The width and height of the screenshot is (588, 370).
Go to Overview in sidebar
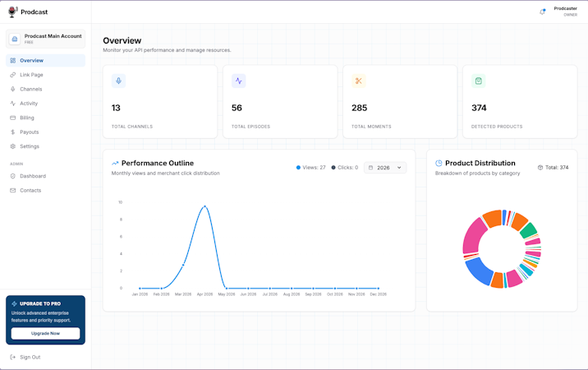point(45,61)
